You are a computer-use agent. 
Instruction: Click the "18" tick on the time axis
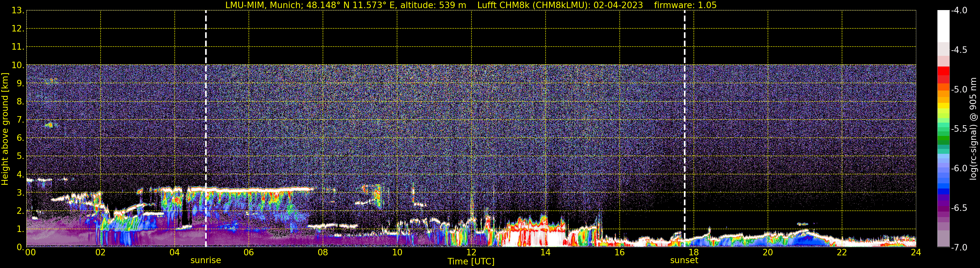coord(694,253)
